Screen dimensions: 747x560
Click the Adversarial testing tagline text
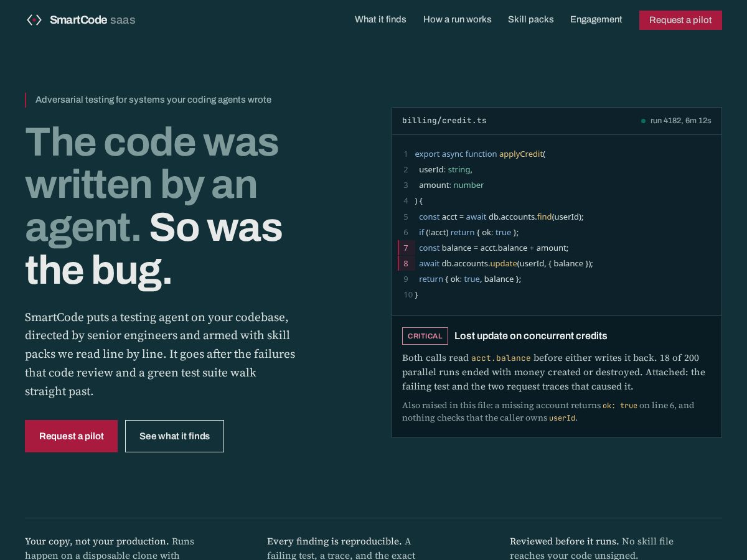pos(153,100)
